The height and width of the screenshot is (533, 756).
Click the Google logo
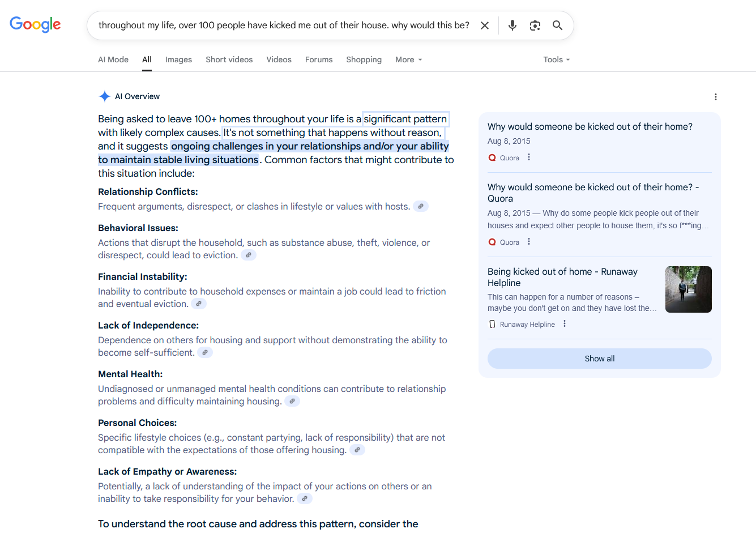pyautogui.click(x=35, y=25)
